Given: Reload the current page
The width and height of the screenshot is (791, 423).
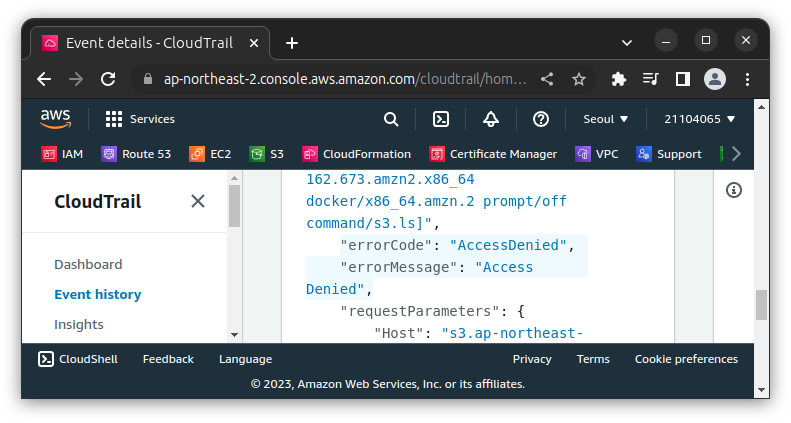Looking at the screenshot, I should coord(108,79).
